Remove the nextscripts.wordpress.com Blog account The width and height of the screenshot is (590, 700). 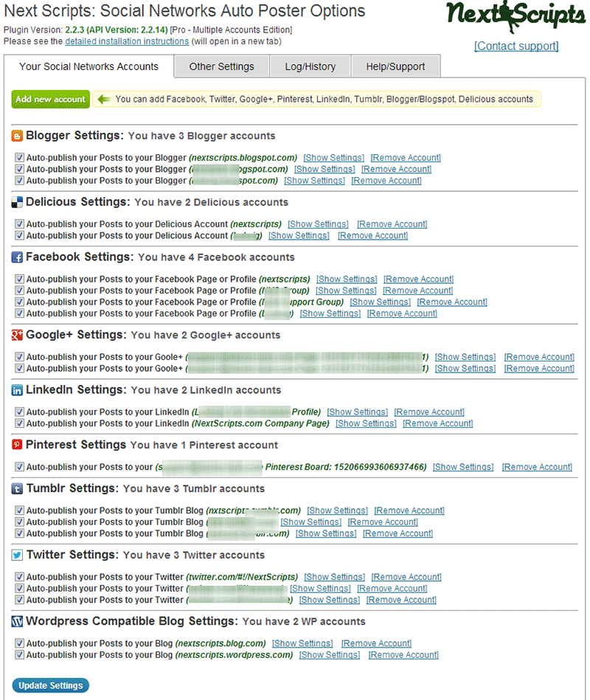pos(404,655)
